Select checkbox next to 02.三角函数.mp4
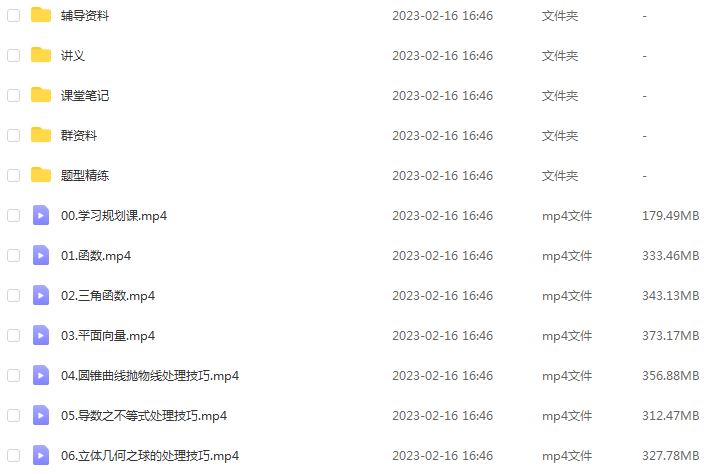717x474 pixels. [x=14, y=295]
